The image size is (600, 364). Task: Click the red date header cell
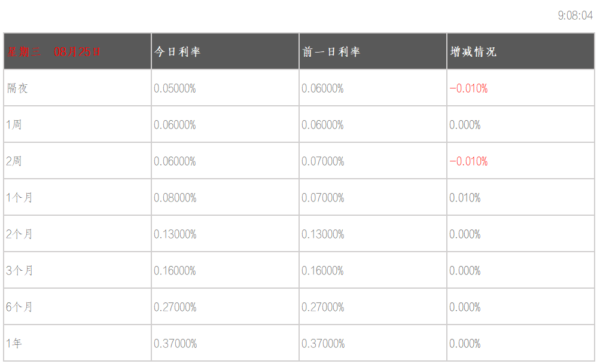click(x=54, y=52)
